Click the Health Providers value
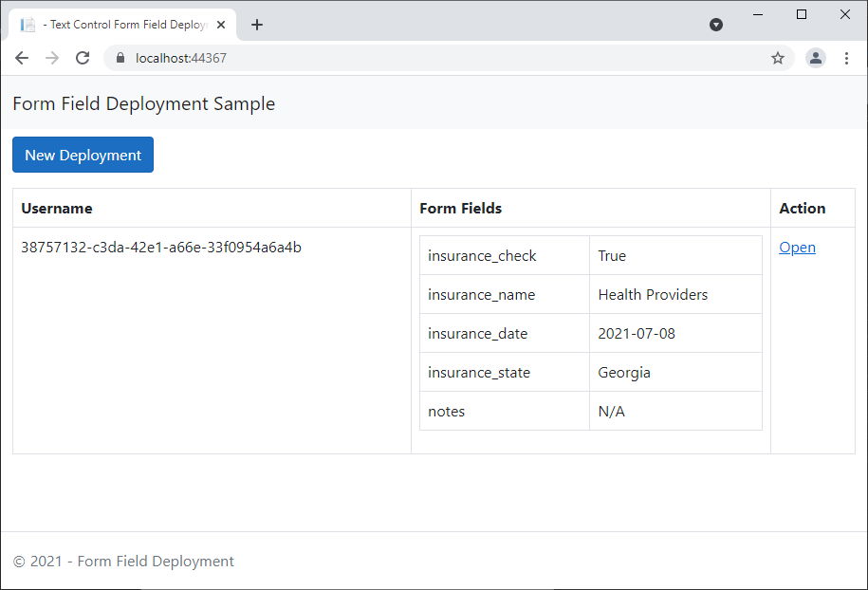This screenshot has width=868, height=590. 653,294
